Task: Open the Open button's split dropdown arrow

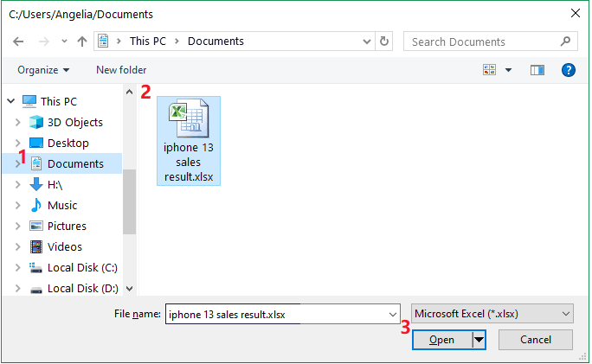Action: (x=479, y=340)
